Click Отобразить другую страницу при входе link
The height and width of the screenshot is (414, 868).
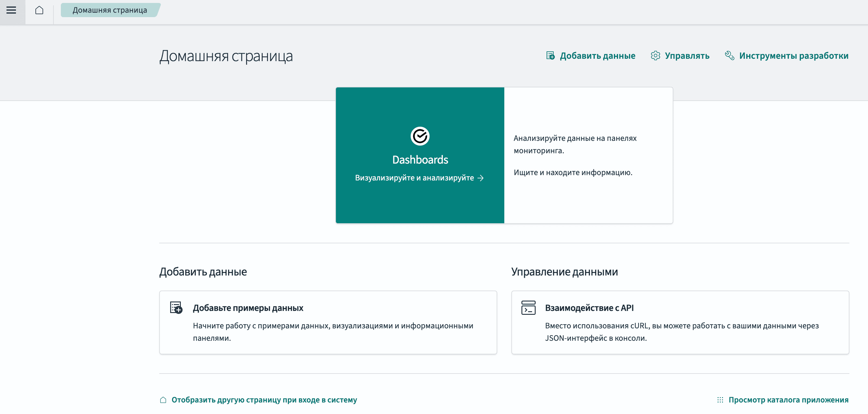264,400
